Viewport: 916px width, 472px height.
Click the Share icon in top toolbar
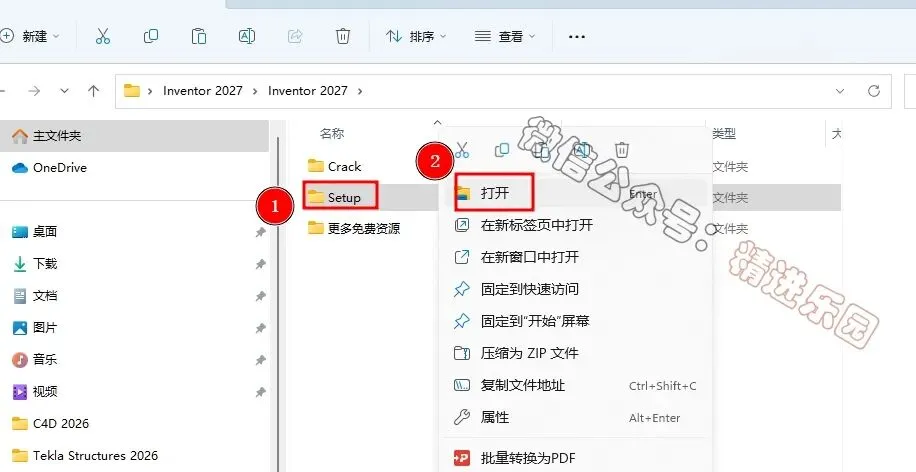[x=294, y=36]
